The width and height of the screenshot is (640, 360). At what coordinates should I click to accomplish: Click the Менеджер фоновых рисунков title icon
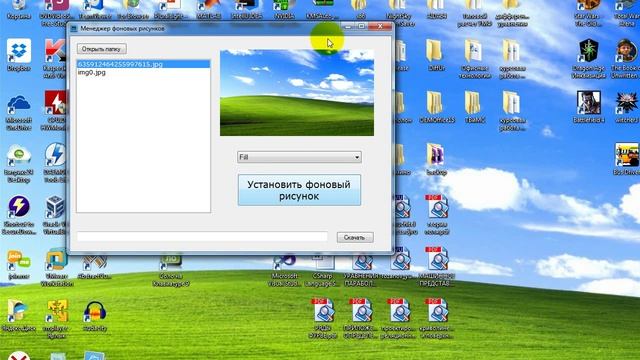74,29
